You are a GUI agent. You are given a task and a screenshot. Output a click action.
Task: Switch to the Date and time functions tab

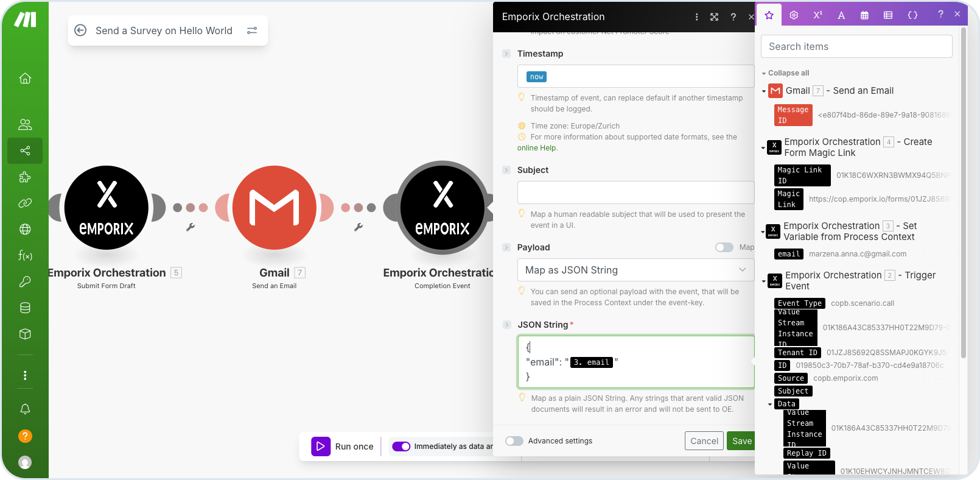click(x=864, y=15)
